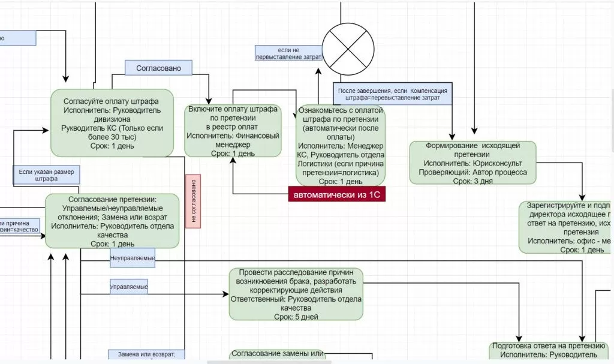Viewport: 614px width, 364px height.
Task: Select the 'После завершения, если Компенсация' label
Action: point(392,94)
